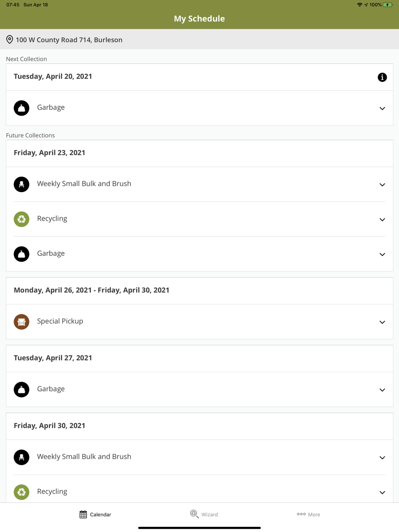This screenshot has width=399, height=532.
Task: Open the More tab
Action: tap(308, 514)
